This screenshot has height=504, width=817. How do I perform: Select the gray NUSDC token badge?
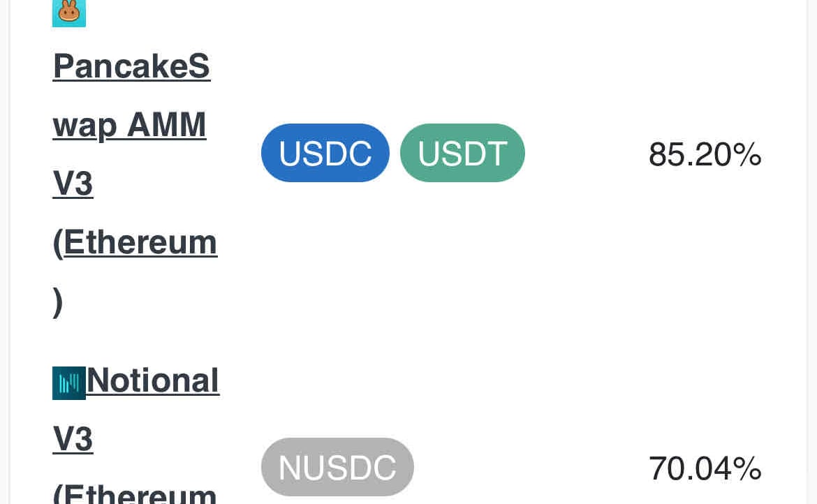[337, 467]
